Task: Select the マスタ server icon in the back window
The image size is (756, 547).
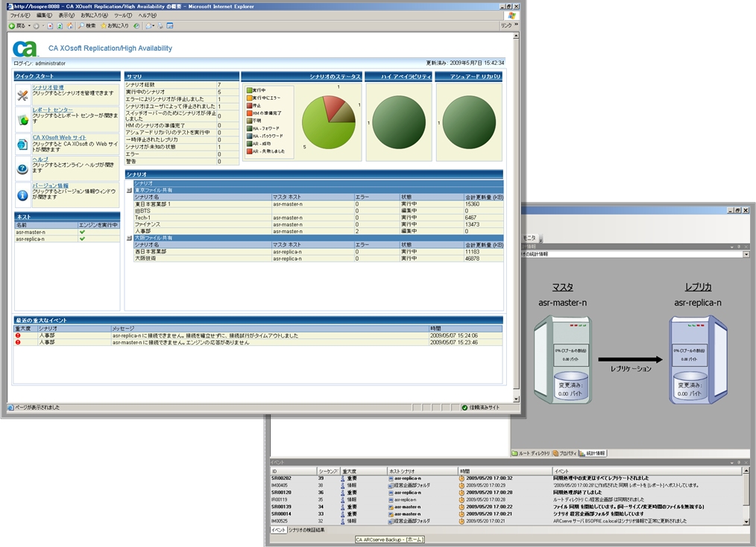Action: pyautogui.click(x=563, y=360)
